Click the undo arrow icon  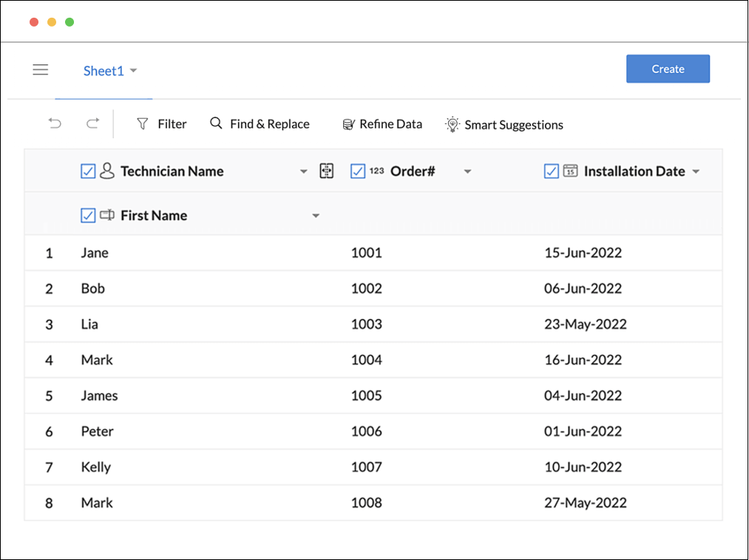pyautogui.click(x=55, y=123)
